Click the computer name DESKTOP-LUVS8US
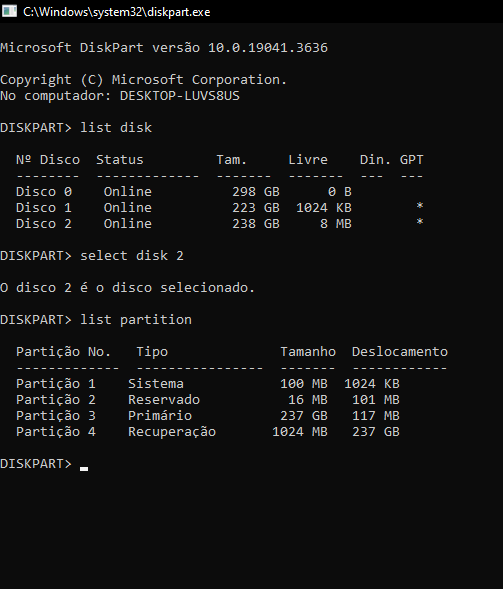Viewport: 503px width, 589px height. click(x=180, y=96)
